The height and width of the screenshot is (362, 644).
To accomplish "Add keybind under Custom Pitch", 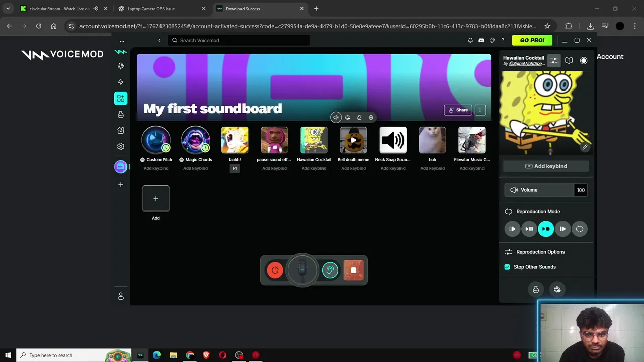I will [x=156, y=168].
